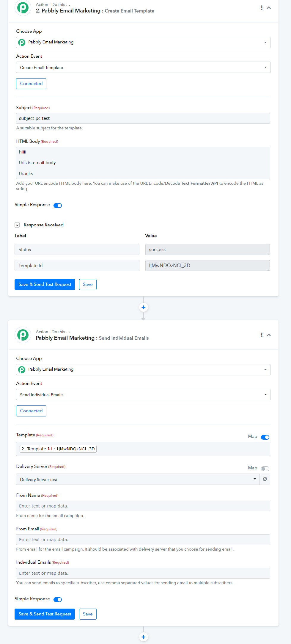Click Connected button in Create Email Template step

tap(31, 84)
